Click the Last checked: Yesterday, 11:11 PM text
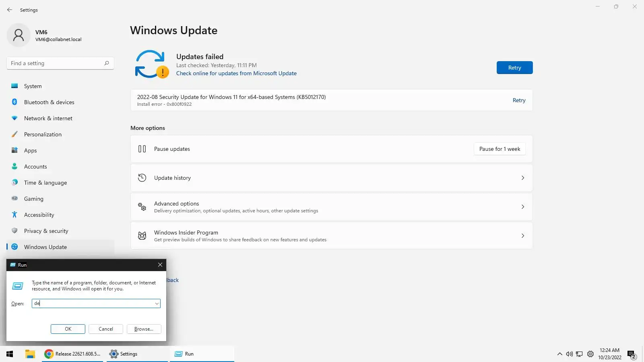Viewport: 644px width, 362px height. (x=216, y=65)
